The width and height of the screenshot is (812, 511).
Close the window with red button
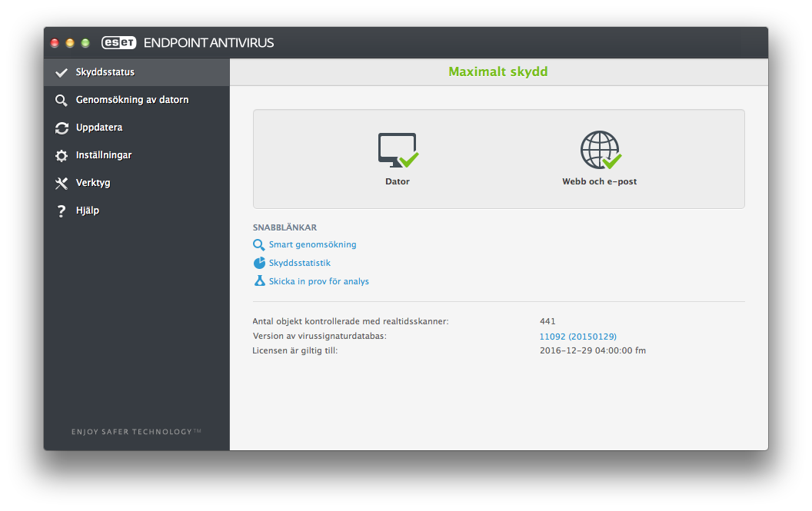click(55, 43)
